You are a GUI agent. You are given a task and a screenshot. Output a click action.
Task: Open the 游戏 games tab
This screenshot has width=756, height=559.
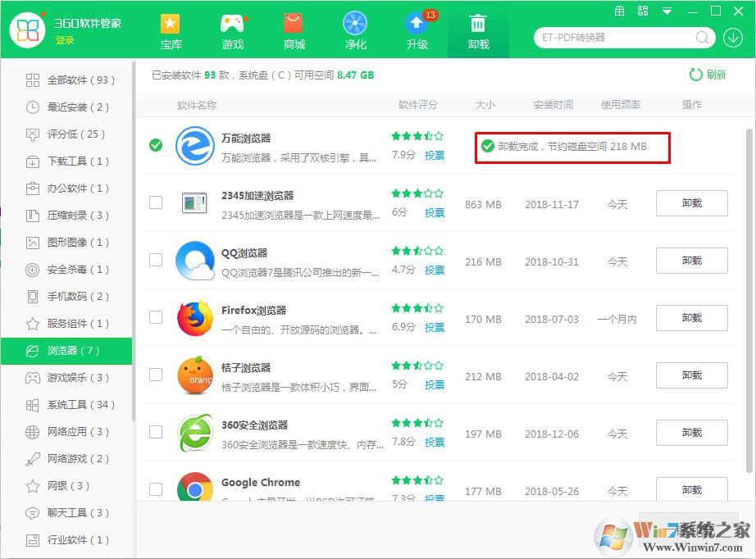pyautogui.click(x=232, y=32)
